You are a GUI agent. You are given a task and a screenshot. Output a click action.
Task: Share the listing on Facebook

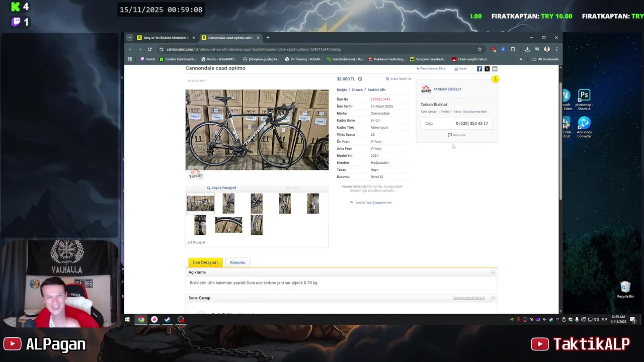click(479, 69)
